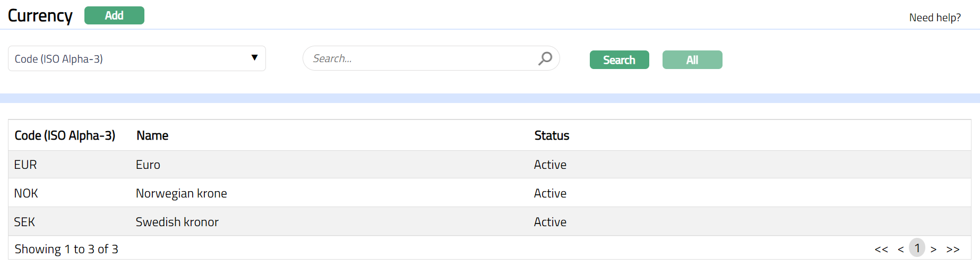
Task: Sort by the Status column header
Action: point(552,135)
